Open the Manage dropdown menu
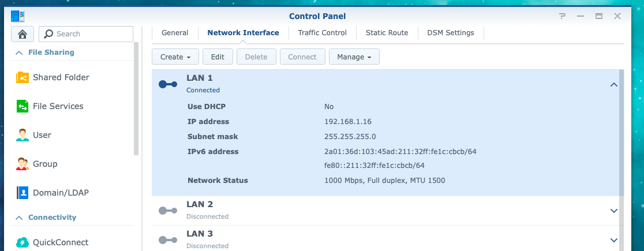The image size is (644, 251). pyautogui.click(x=354, y=57)
